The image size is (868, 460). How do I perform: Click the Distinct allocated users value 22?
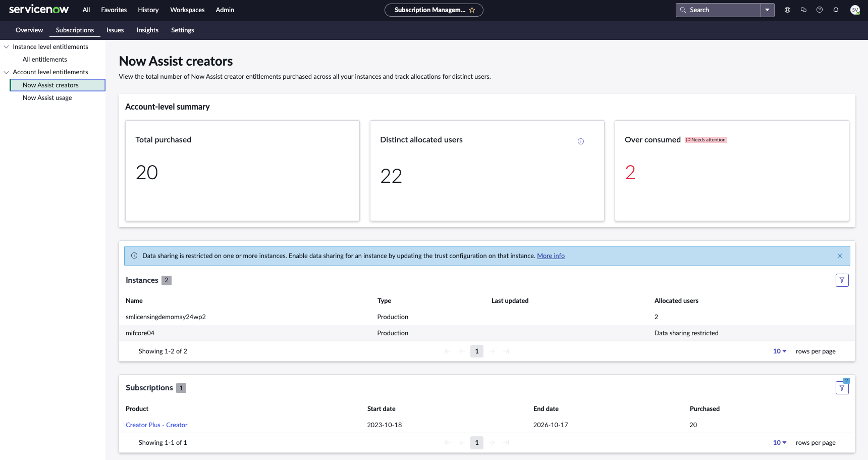391,176
